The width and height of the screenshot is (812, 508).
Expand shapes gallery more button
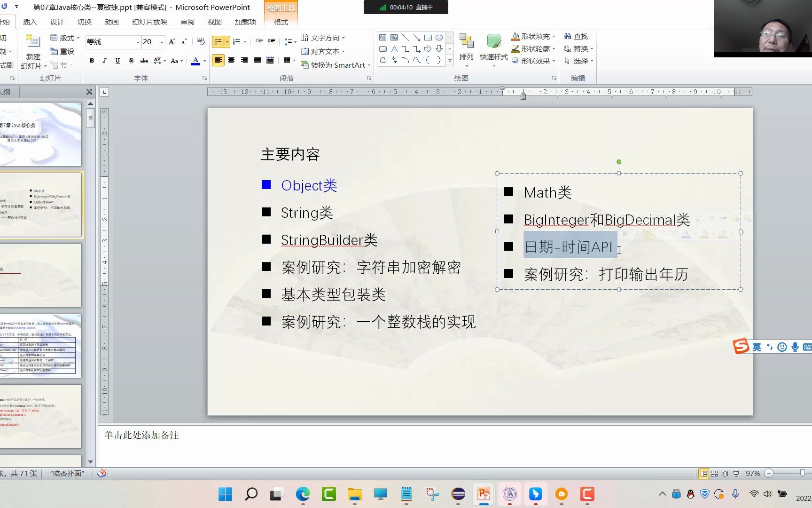click(450, 61)
